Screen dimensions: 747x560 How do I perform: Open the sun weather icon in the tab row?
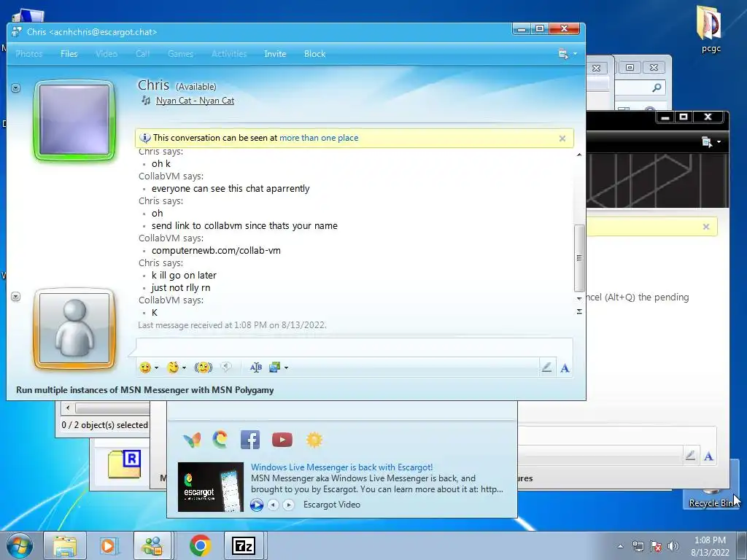[314, 440]
